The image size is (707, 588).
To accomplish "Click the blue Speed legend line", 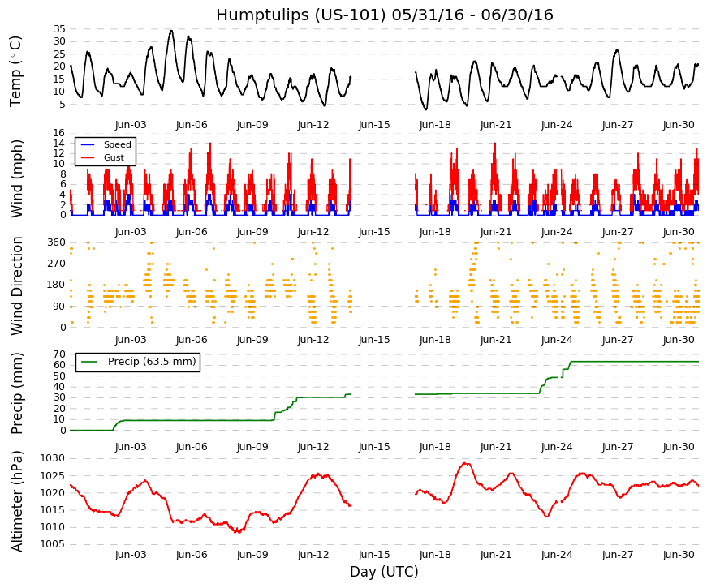I will pos(88,144).
